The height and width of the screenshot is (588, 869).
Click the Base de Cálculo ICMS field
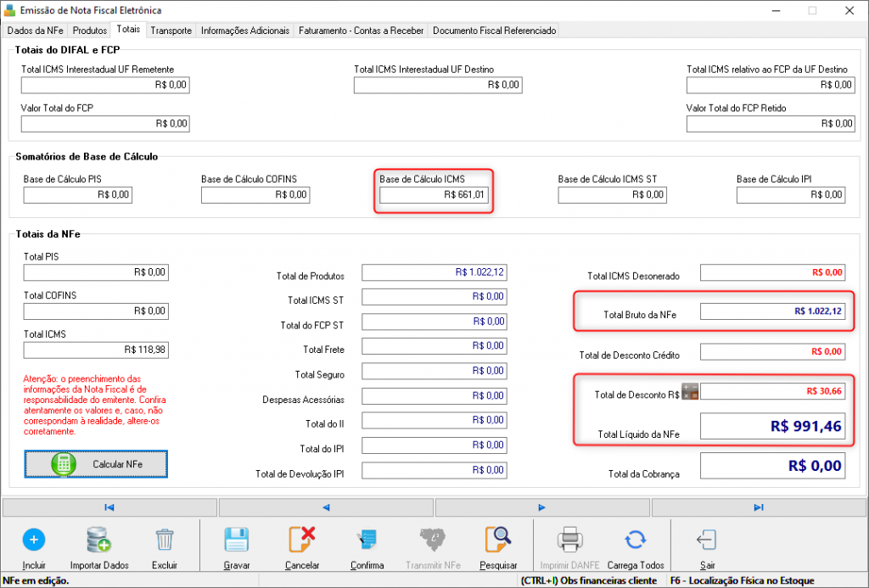(434, 194)
